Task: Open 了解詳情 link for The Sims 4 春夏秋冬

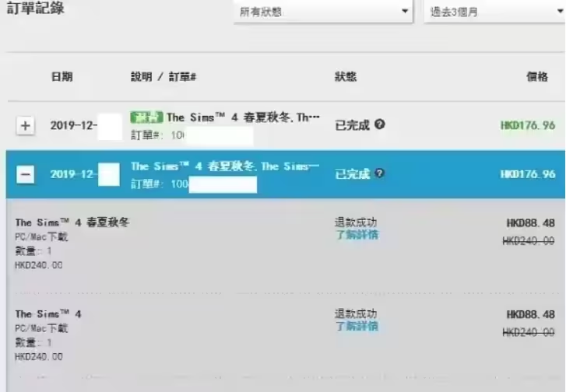Action: pos(357,235)
